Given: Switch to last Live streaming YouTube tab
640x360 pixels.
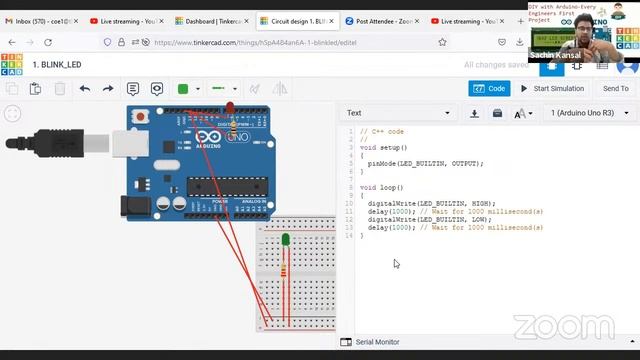Looking at the screenshot, I should (x=468, y=21).
